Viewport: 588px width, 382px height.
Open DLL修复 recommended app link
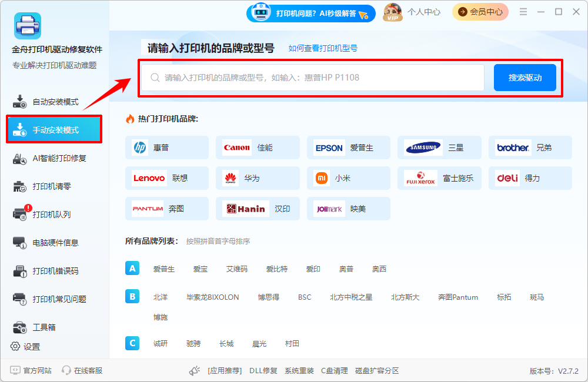(x=263, y=371)
